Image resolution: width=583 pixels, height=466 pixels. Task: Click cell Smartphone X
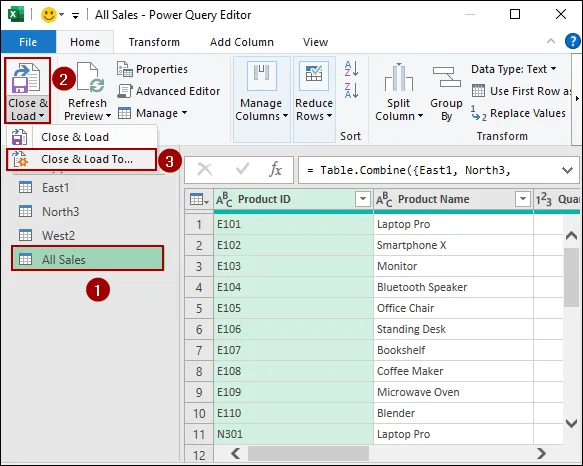[x=453, y=245]
